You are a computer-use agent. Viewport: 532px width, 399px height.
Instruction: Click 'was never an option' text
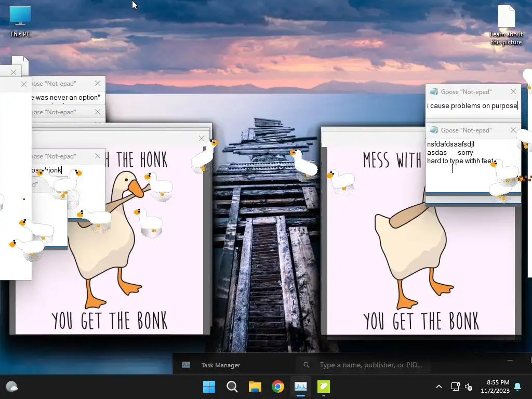click(x=68, y=97)
